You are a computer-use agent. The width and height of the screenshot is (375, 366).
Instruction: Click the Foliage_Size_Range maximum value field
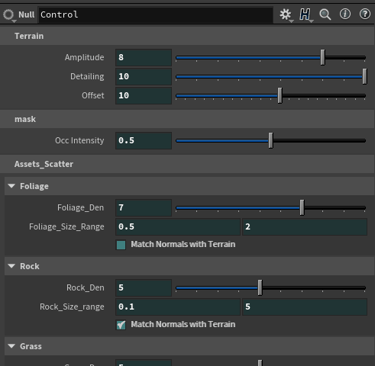pyautogui.click(x=305, y=227)
